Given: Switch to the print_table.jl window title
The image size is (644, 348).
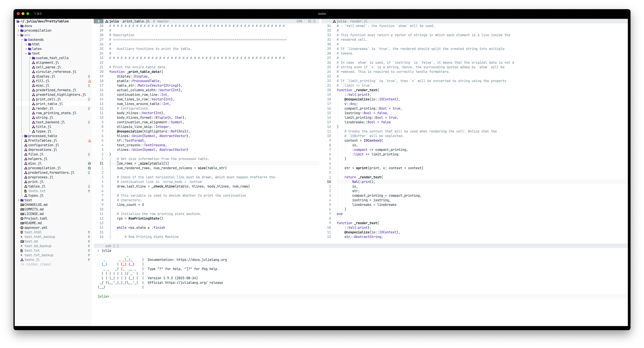Looking at the screenshot, I should [x=136, y=21].
